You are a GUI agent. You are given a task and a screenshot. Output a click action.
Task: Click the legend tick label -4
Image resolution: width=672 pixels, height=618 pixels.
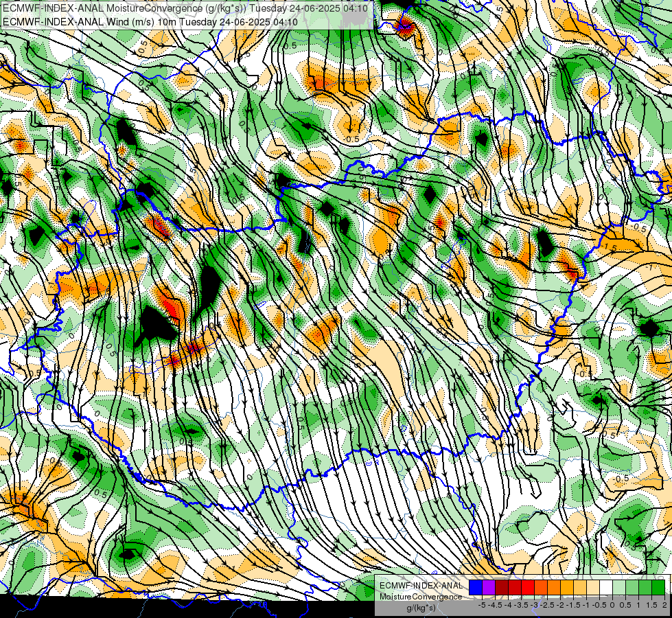(509, 605)
